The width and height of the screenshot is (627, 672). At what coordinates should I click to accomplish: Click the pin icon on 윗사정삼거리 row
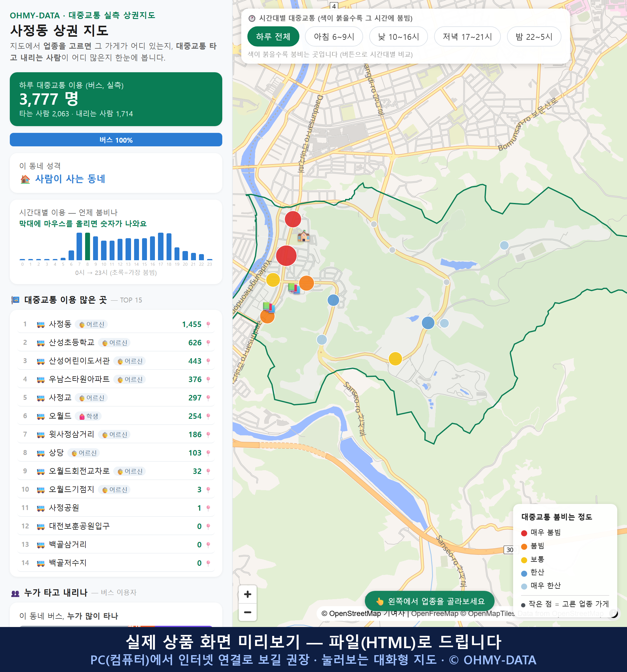208,434
